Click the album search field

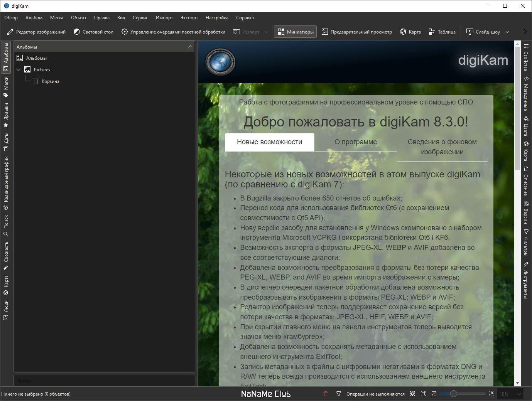point(104,381)
